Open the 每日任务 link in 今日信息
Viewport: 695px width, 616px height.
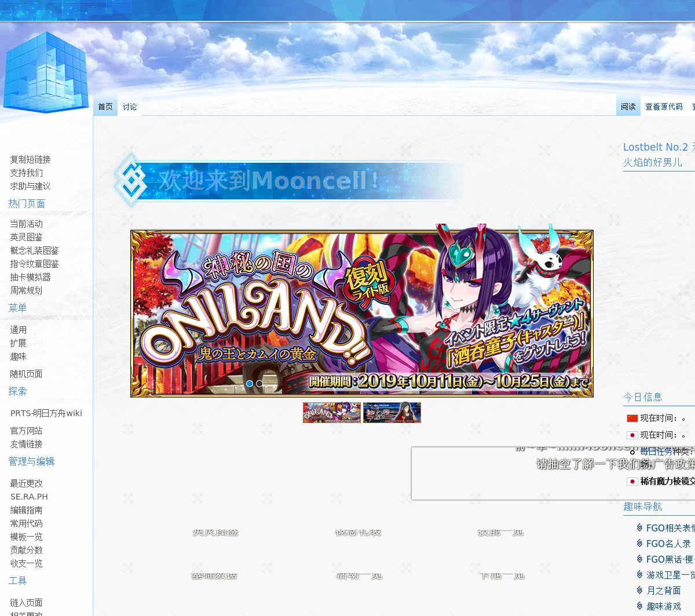tap(656, 451)
